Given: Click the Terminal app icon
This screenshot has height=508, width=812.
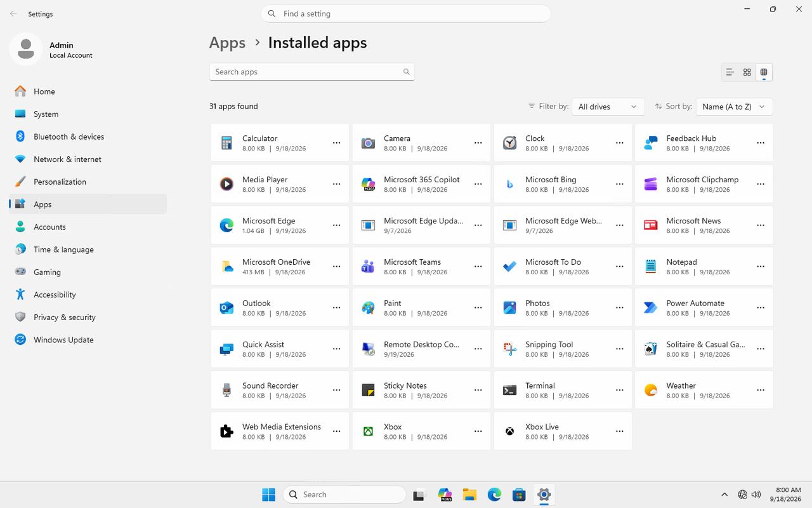Looking at the screenshot, I should click(x=509, y=391).
